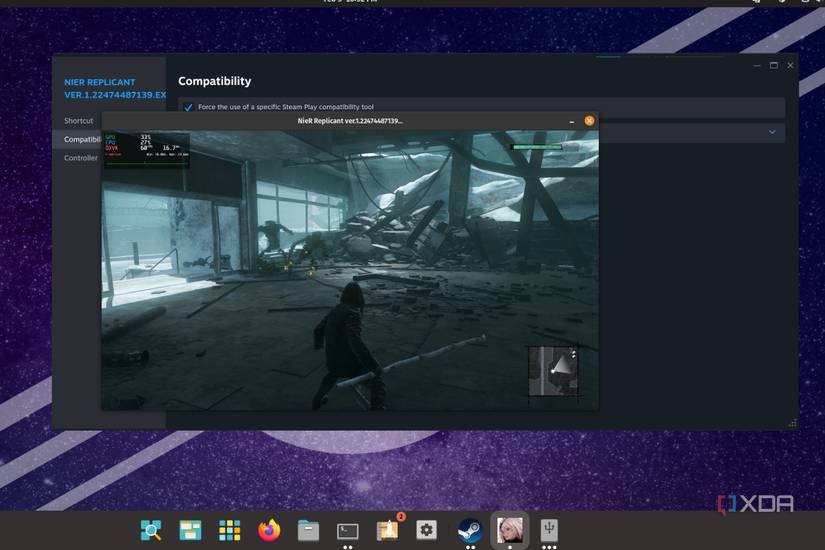Toggle 'Force the use of a specific Steam Play compatibility tool'
This screenshot has height=550, width=825.
pos(188,107)
